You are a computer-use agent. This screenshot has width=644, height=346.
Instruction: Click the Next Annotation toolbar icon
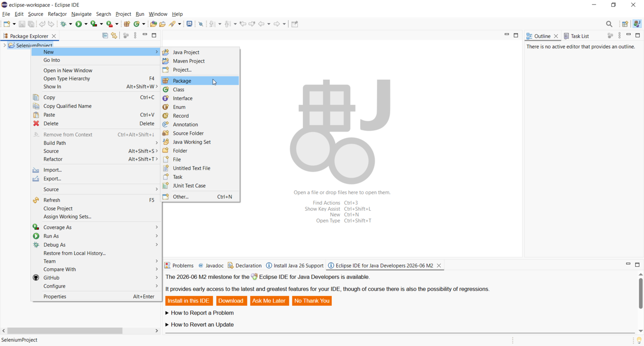click(x=212, y=24)
